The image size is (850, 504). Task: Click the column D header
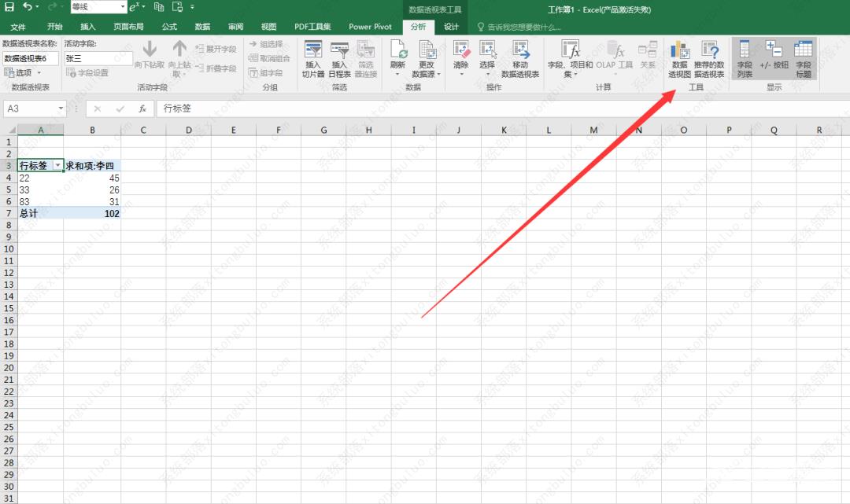pyautogui.click(x=189, y=130)
